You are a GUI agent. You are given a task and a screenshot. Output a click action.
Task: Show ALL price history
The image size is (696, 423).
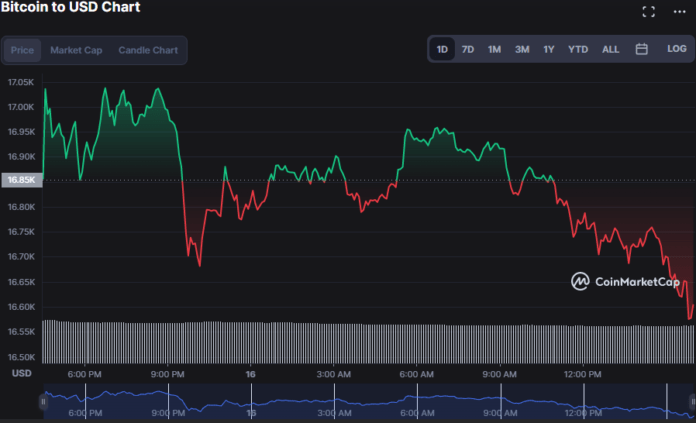(610, 49)
